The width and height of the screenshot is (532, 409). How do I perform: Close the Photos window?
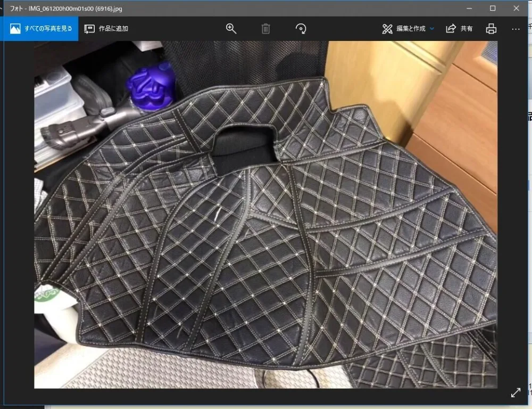tap(516, 8)
